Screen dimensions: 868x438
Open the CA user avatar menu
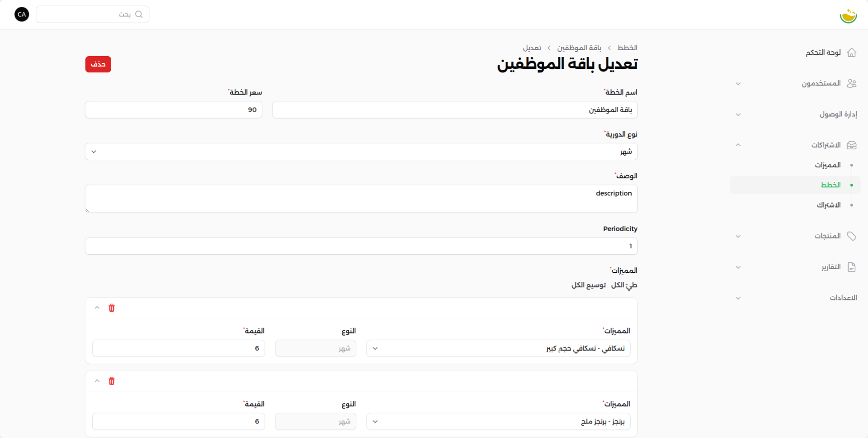(22, 14)
